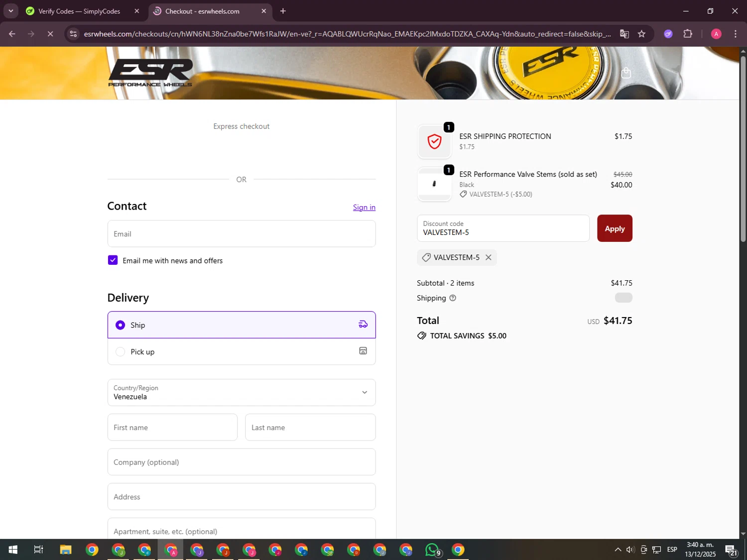
Task: Open Task View on the taskbar
Action: coord(39,550)
